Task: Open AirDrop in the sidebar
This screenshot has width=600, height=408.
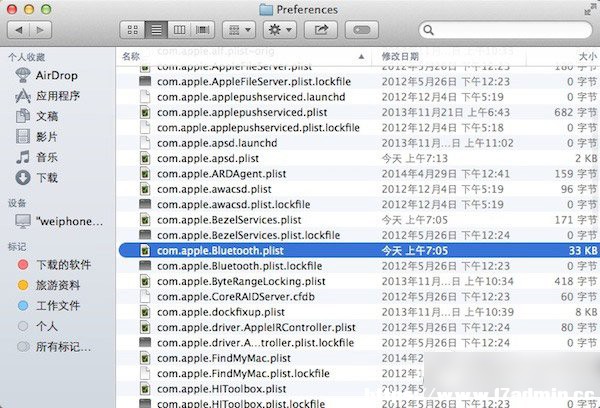Action: tap(56, 75)
